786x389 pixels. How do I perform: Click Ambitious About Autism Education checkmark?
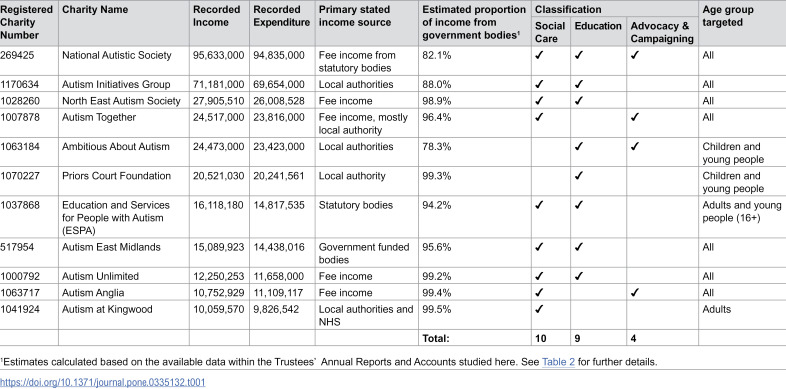pos(578,147)
